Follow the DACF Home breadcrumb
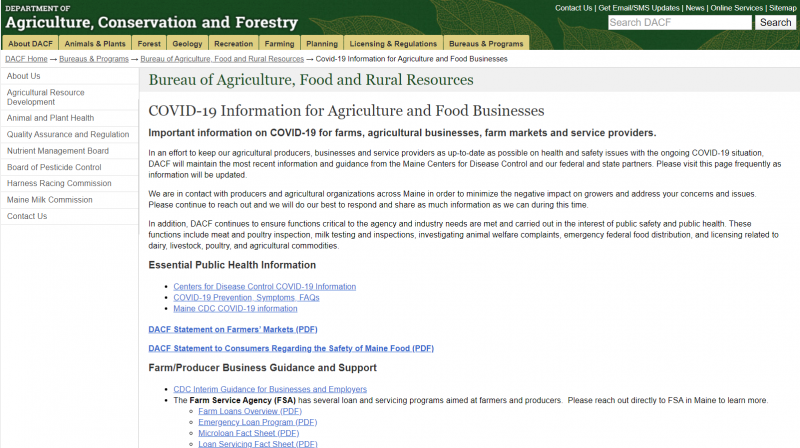This screenshot has width=800, height=448. pyautogui.click(x=26, y=59)
